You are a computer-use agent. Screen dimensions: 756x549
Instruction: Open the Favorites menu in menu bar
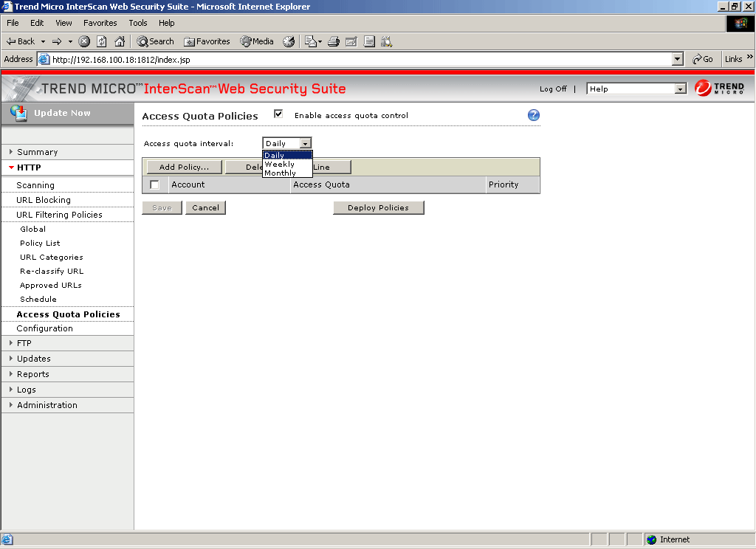(100, 23)
